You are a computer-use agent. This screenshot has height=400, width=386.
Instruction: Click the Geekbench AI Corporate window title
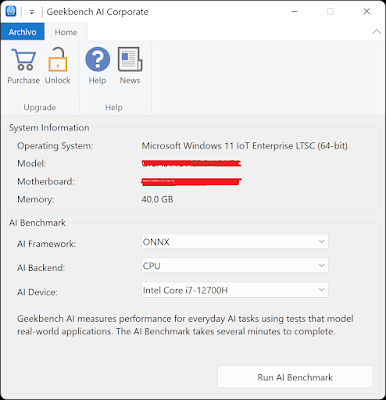pyautogui.click(x=98, y=12)
